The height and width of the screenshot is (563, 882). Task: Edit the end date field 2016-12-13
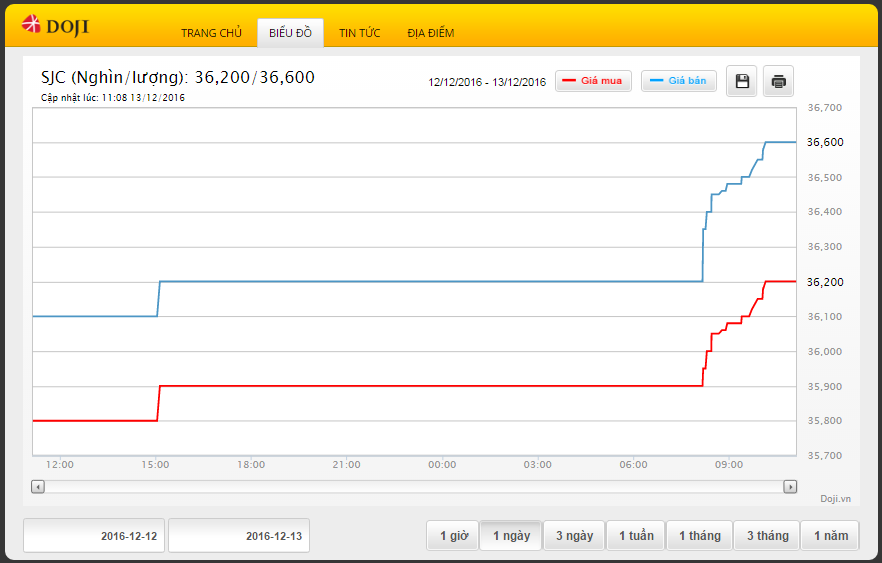click(x=239, y=535)
